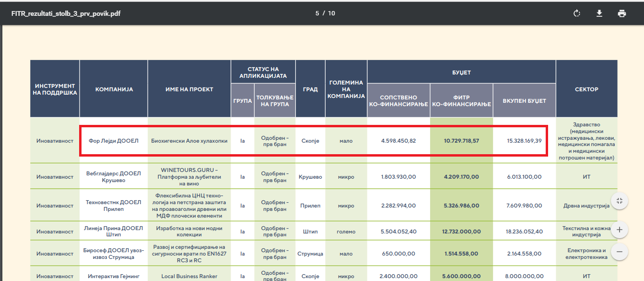Click the СОПСТВЕНО КО-ФИНАНСИРАЊЕ header

(398, 101)
